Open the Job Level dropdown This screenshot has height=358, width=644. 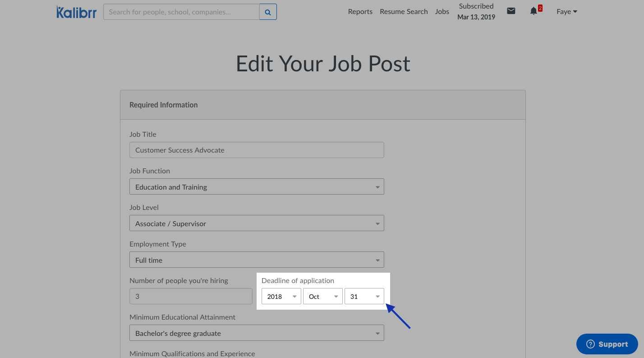point(257,223)
